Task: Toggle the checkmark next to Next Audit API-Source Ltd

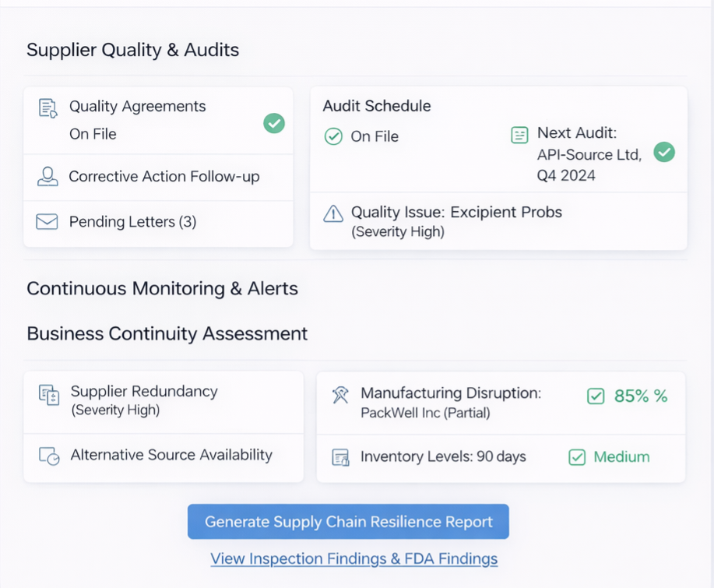Action: pos(663,153)
